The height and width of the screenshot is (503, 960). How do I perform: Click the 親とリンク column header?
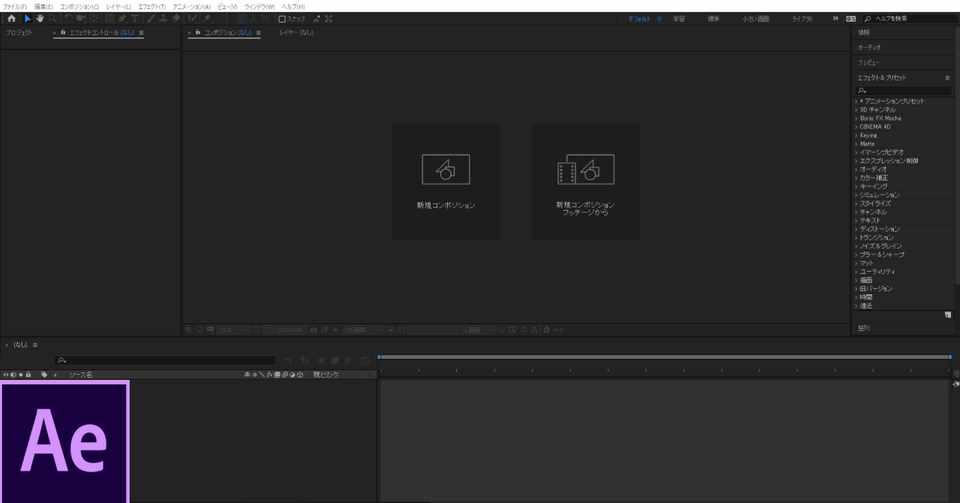coord(326,374)
